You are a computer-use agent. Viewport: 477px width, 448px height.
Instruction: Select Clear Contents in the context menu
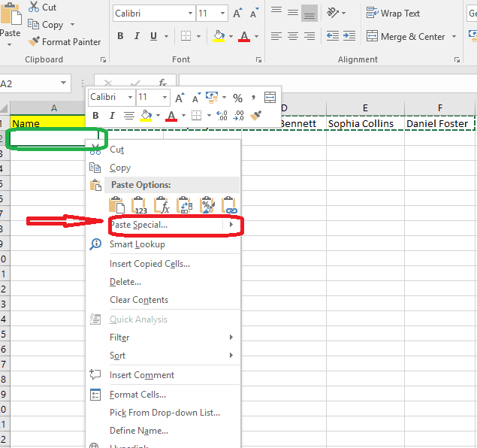(x=139, y=300)
